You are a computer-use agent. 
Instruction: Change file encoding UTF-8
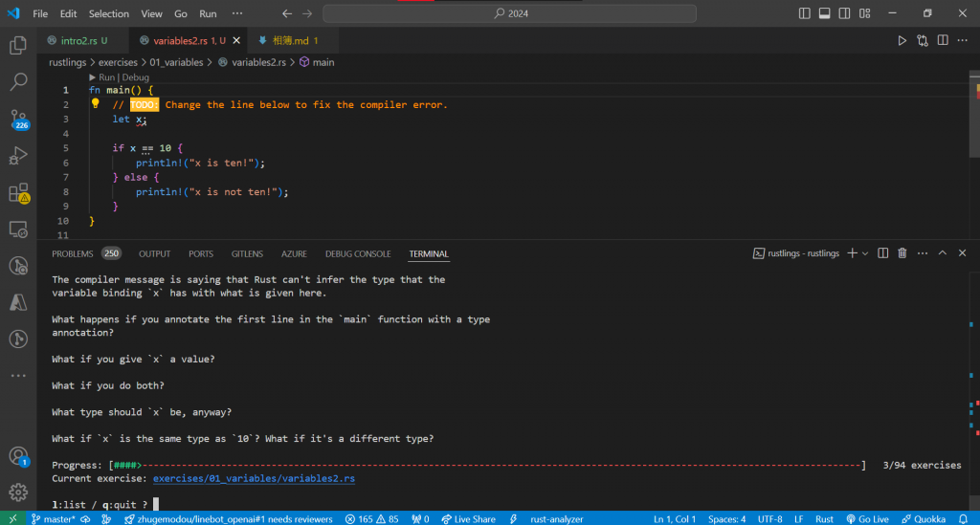coord(769,518)
